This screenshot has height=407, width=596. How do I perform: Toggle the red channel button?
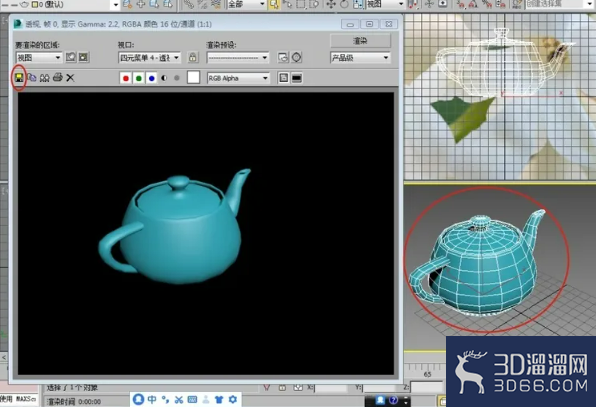pyautogui.click(x=126, y=78)
